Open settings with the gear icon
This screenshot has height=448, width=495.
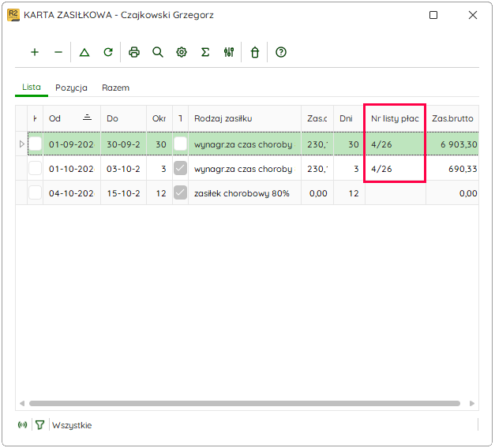point(182,52)
